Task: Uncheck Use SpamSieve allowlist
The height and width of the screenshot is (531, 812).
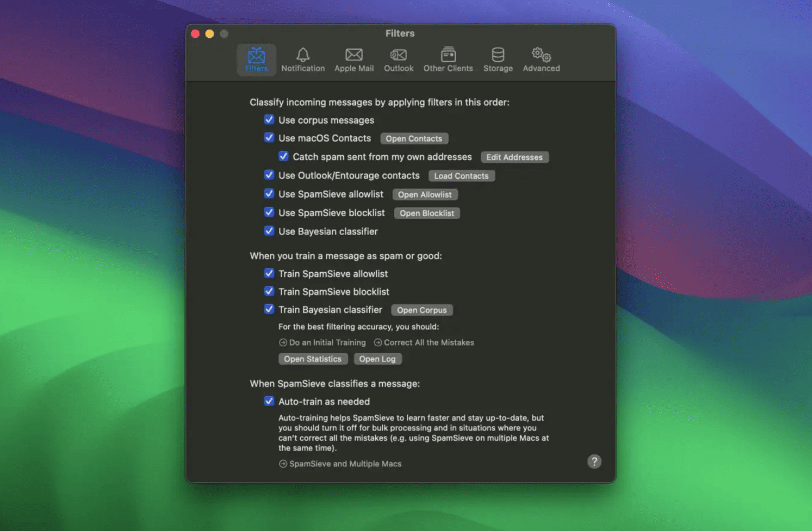Action: pos(269,193)
